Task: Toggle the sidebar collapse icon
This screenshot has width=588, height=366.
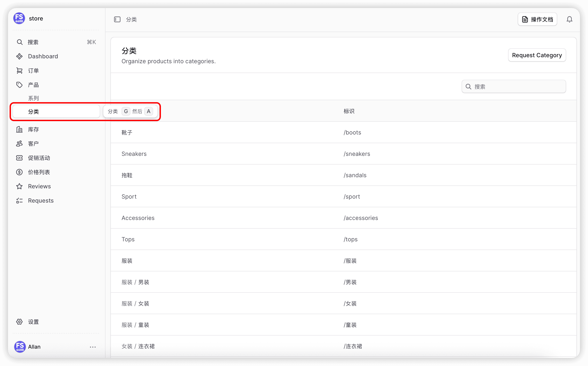Action: click(x=117, y=19)
